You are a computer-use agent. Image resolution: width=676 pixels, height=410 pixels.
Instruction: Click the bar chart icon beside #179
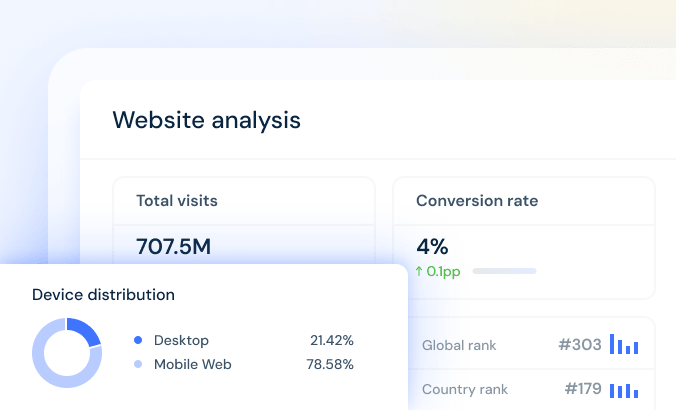[x=624, y=391]
